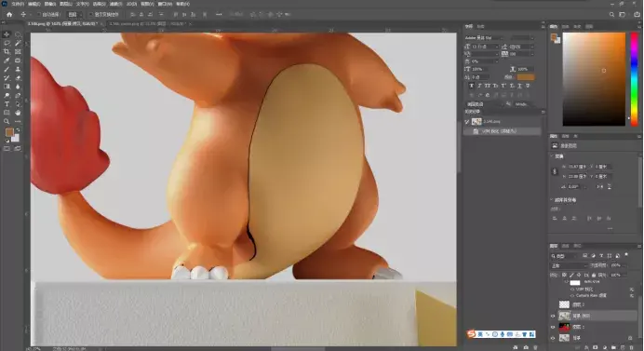Image resolution: width=644 pixels, height=351 pixels.
Task: Select the Pen tool
Action: tap(18, 95)
